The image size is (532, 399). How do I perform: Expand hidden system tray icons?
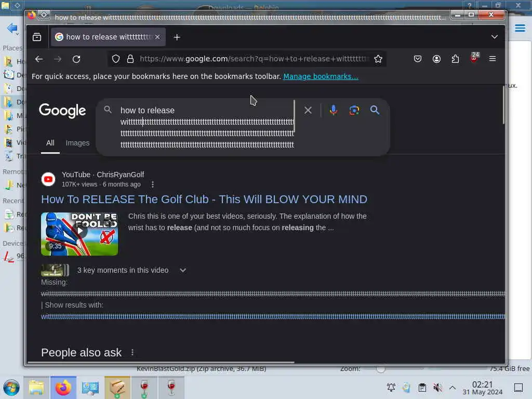(x=453, y=388)
